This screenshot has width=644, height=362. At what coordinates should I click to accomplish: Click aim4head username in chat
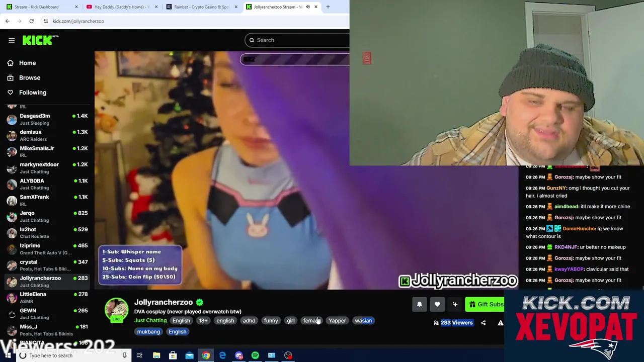tap(567, 207)
